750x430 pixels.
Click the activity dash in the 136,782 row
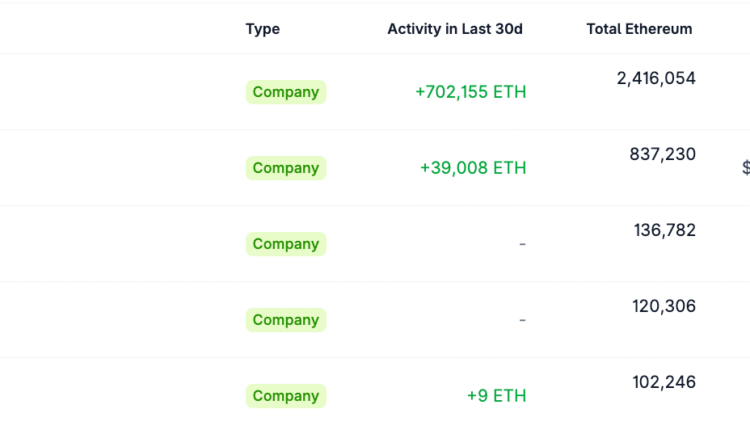click(522, 244)
